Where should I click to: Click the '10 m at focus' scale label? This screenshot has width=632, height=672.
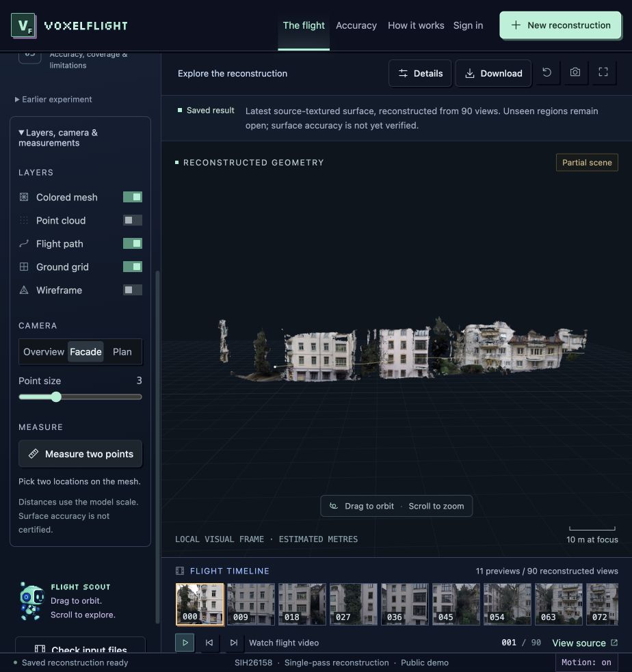[592, 539]
